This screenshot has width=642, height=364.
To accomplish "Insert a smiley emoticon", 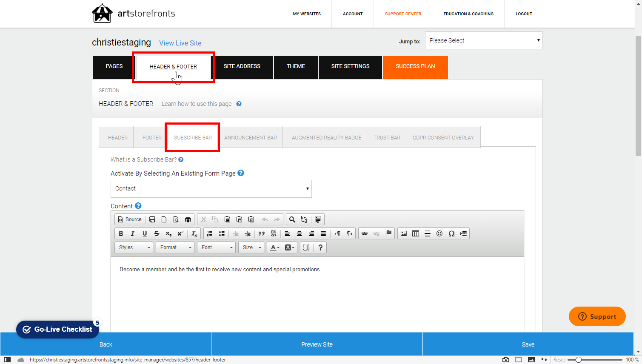I will click(439, 233).
